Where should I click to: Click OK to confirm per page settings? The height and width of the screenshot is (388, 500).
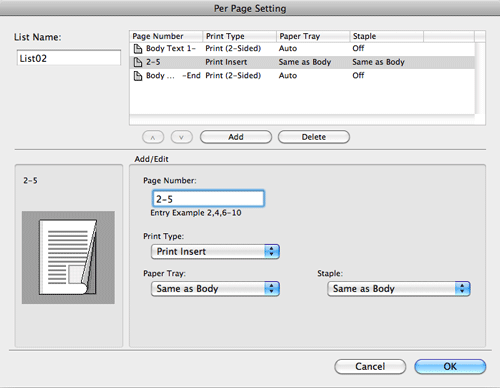tap(450, 367)
